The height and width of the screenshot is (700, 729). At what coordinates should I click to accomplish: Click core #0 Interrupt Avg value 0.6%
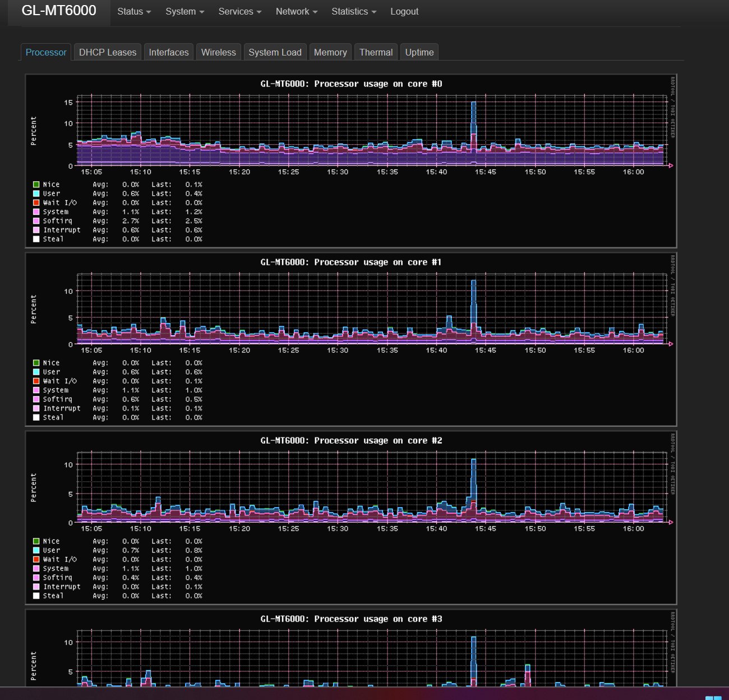(131, 230)
